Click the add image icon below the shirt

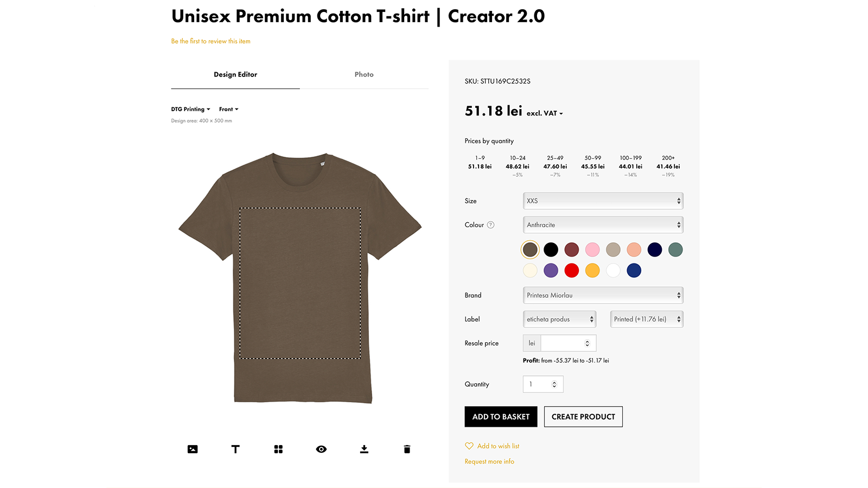[x=193, y=449]
